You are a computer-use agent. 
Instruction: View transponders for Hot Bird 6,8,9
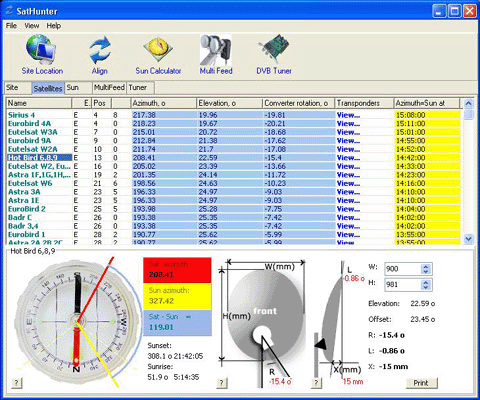pos(348,158)
